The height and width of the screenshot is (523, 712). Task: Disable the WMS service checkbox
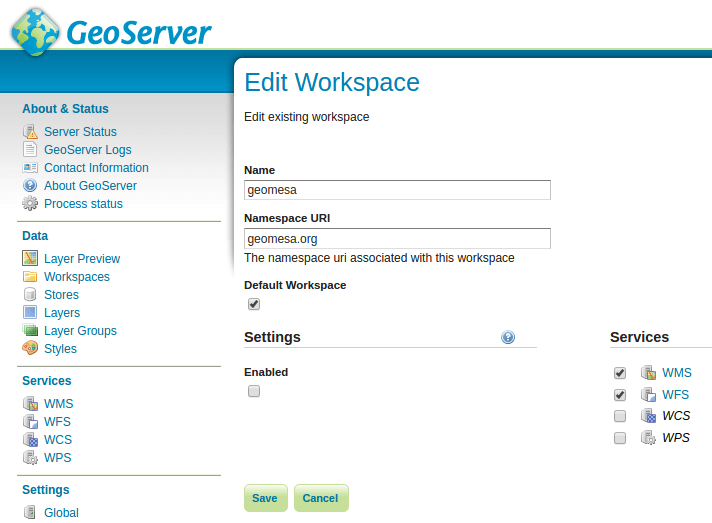point(620,373)
